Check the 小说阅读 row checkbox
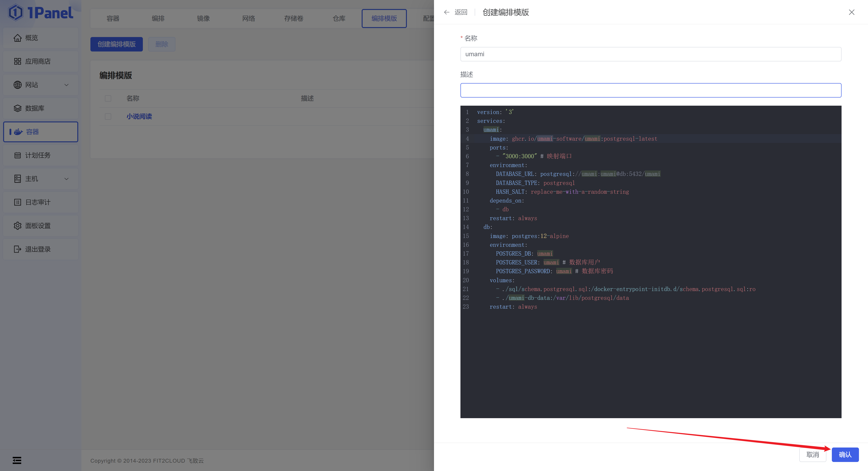 tap(108, 117)
